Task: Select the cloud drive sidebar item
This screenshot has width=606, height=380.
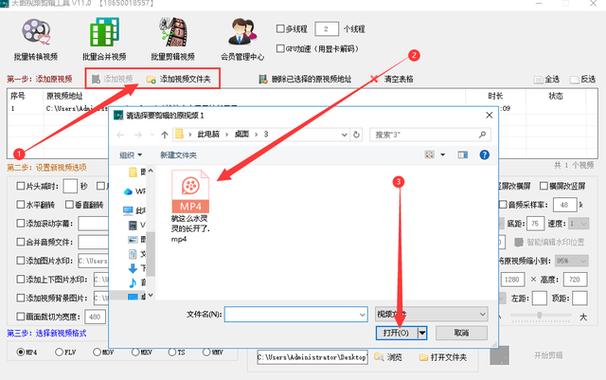Action: point(134,191)
